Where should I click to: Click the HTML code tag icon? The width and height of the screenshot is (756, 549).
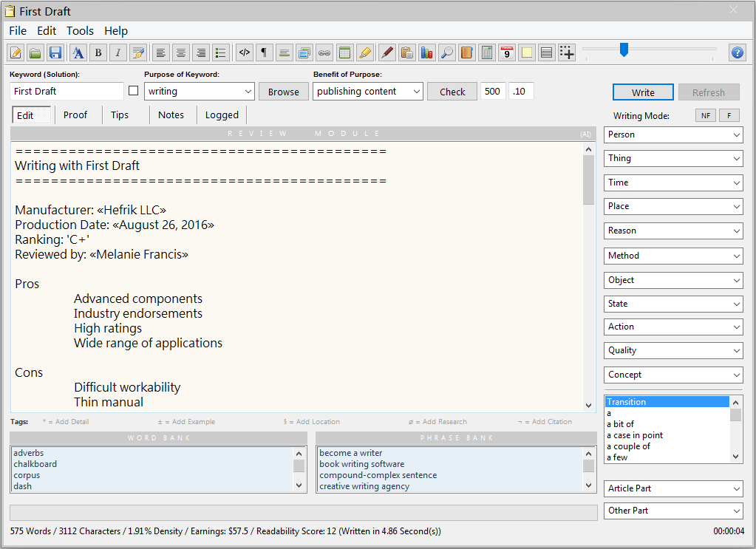(x=245, y=52)
